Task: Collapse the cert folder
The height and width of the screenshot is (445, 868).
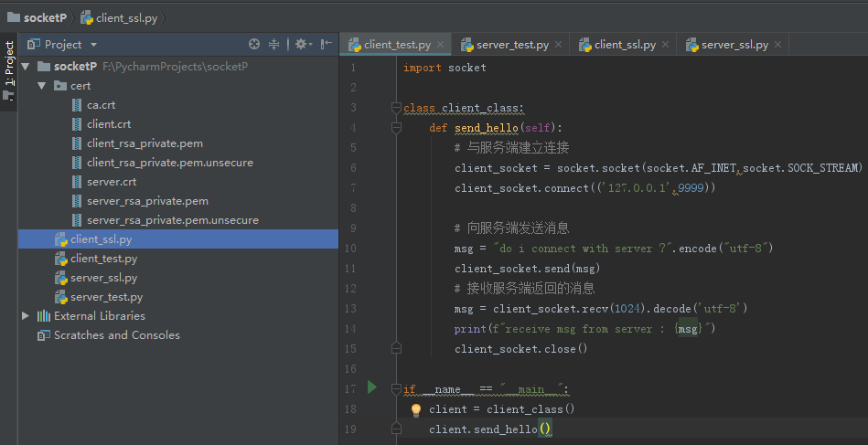Action: pos(41,86)
